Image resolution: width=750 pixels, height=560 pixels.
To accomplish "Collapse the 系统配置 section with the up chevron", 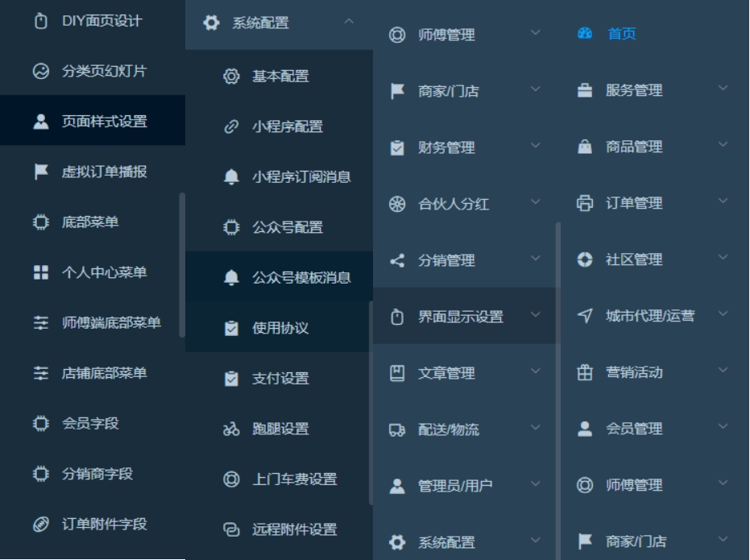I will [x=349, y=22].
